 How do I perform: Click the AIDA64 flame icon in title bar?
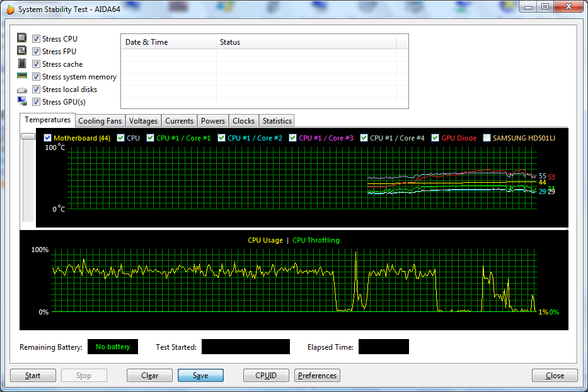tap(9, 9)
